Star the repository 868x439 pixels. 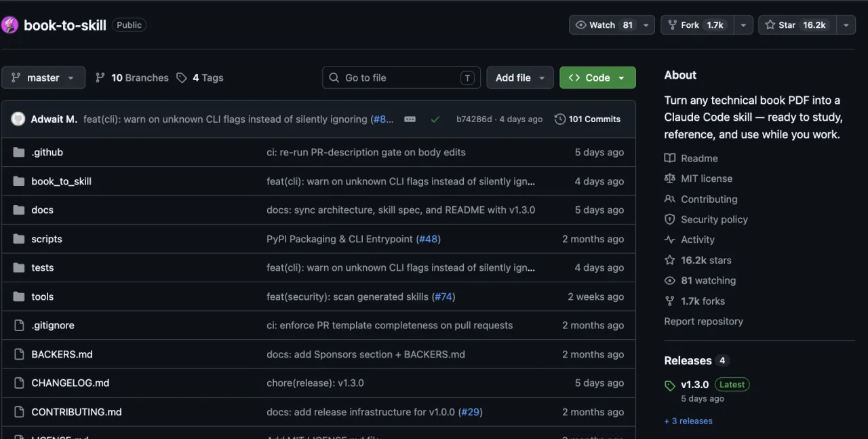click(797, 25)
